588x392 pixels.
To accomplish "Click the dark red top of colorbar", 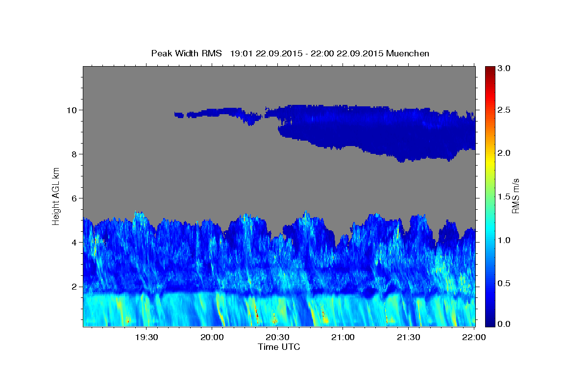I will [x=490, y=71].
